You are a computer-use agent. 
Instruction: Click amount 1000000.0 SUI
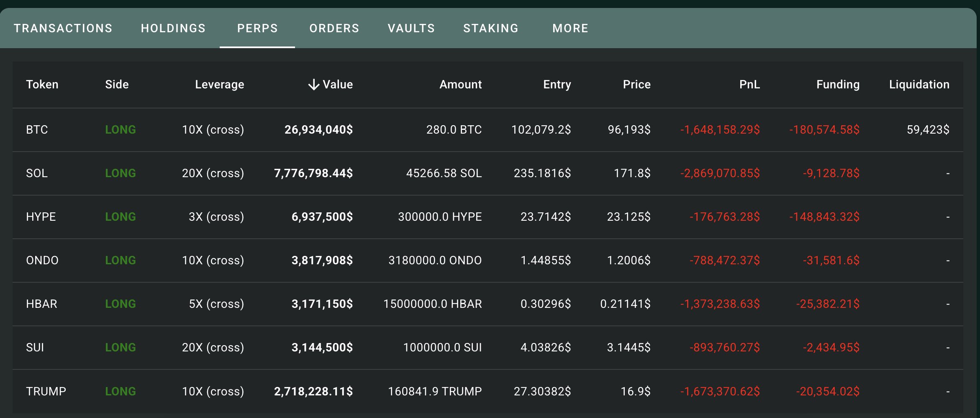coord(443,348)
